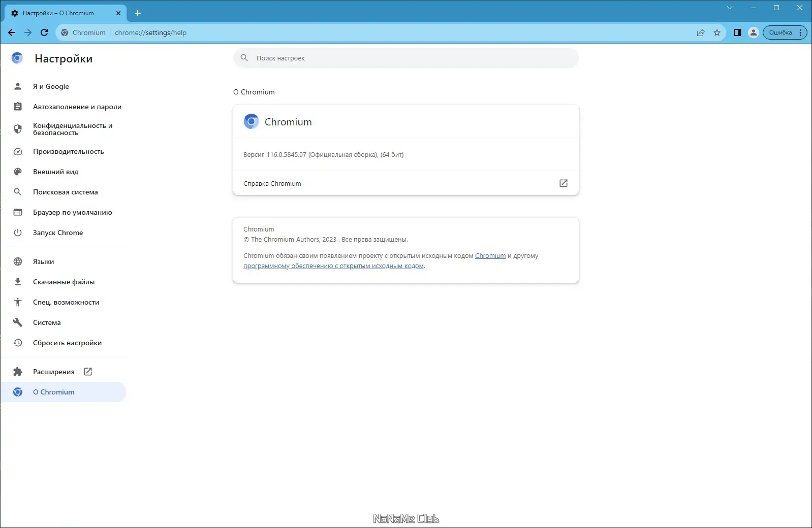Open Справка Chromium help row
Screen dimensions: 812x528
(x=405, y=183)
